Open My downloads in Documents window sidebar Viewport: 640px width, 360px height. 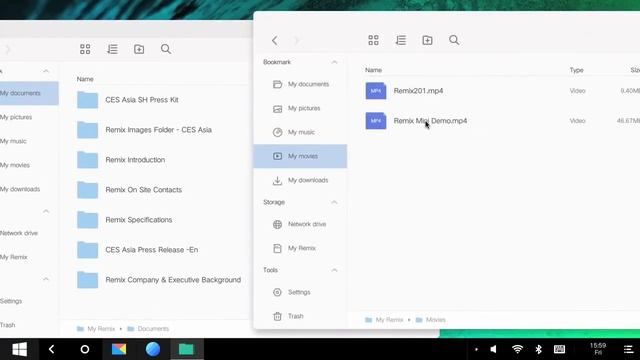[29, 189]
